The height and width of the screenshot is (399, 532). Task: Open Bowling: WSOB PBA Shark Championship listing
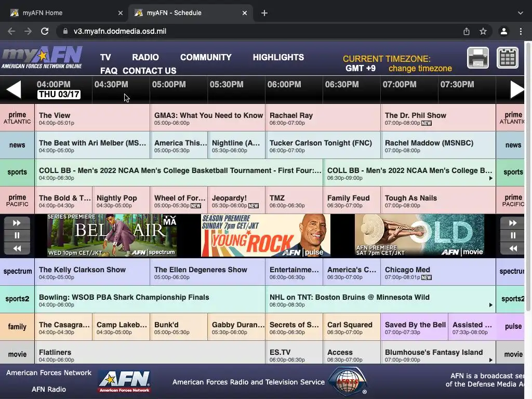coord(150,299)
